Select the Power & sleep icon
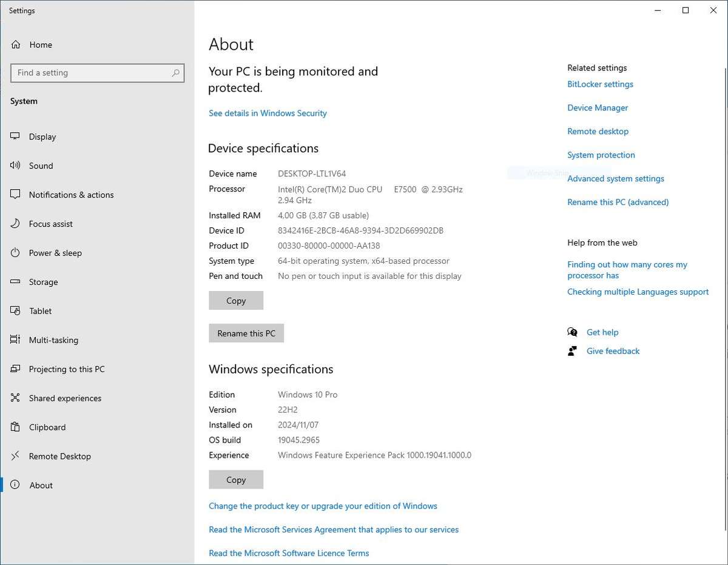The height and width of the screenshot is (565, 728). tap(15, 253)
